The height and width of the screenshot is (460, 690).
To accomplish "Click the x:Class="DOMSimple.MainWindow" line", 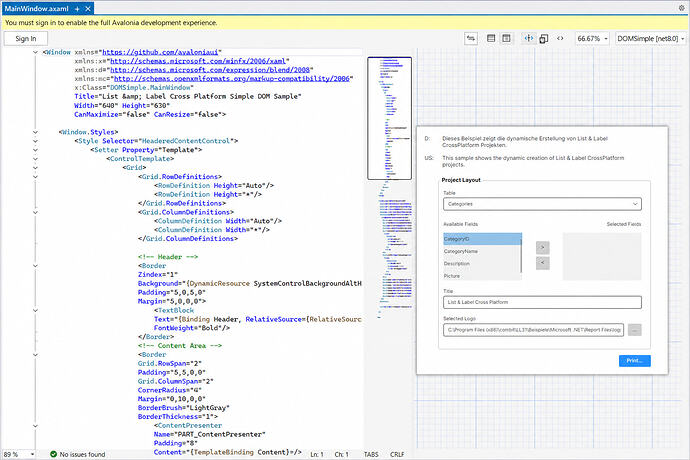I will [134, 88].
